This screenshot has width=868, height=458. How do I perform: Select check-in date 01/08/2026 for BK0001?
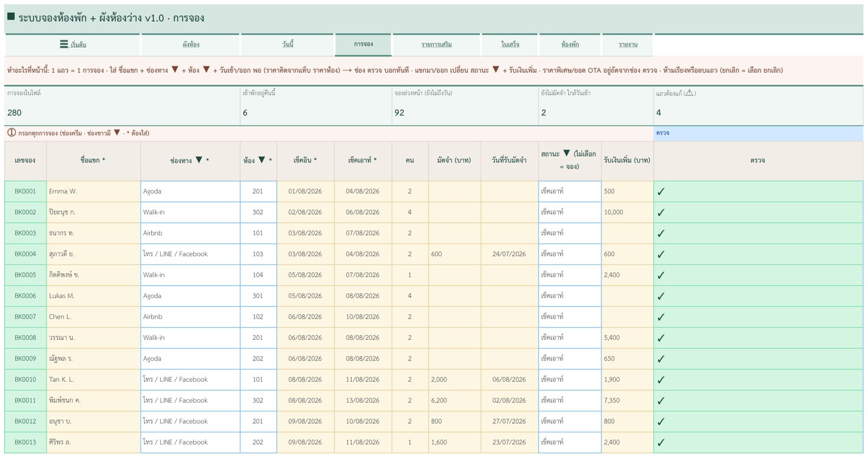pos(305,191)
